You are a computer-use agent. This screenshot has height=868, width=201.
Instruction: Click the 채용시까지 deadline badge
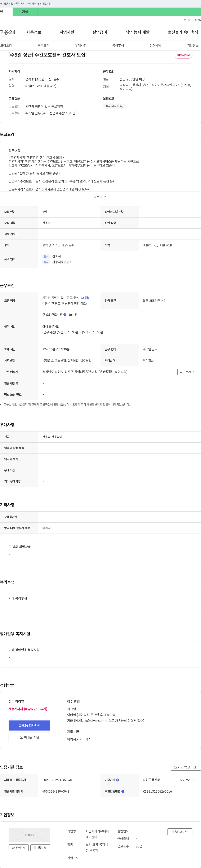tap(183, 55)
